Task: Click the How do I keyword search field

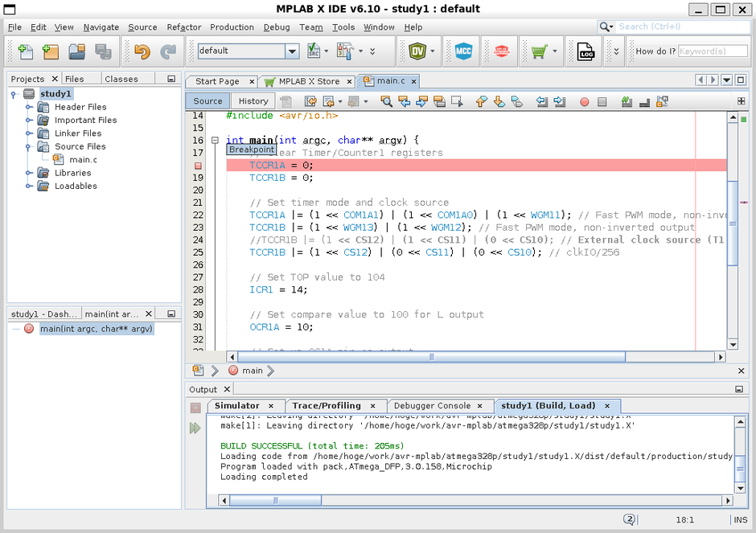Action: click(713, 51)
